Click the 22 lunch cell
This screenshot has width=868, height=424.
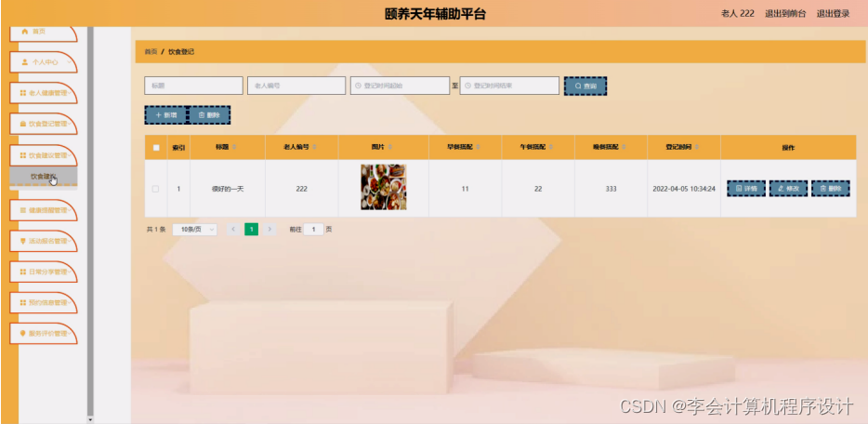(538, 189)
